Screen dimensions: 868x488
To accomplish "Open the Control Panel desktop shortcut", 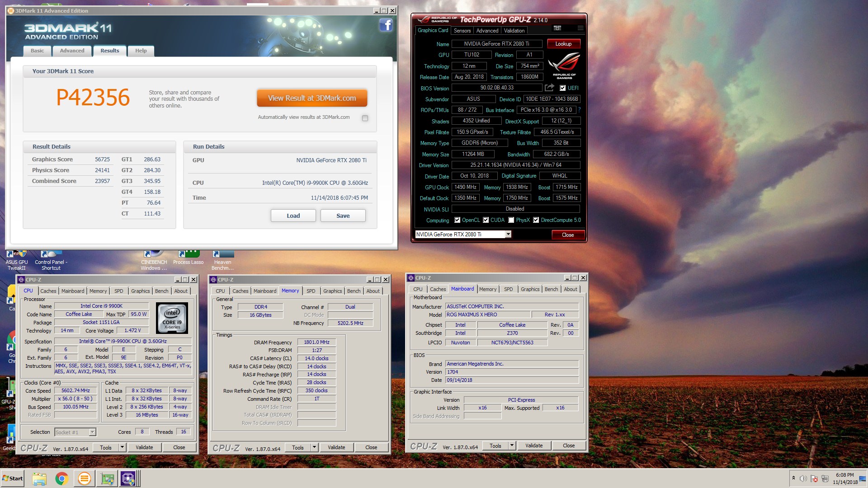I will [51, 260].
